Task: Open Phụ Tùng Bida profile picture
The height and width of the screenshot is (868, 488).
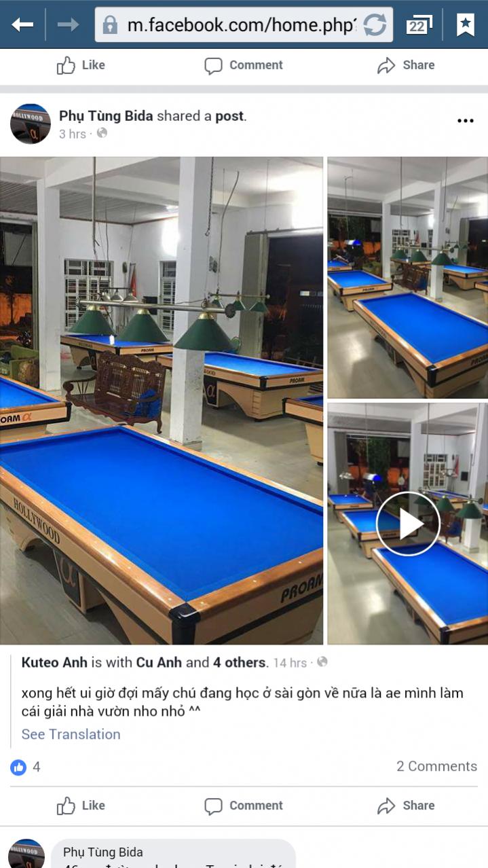Action: [x=31, y=124]
